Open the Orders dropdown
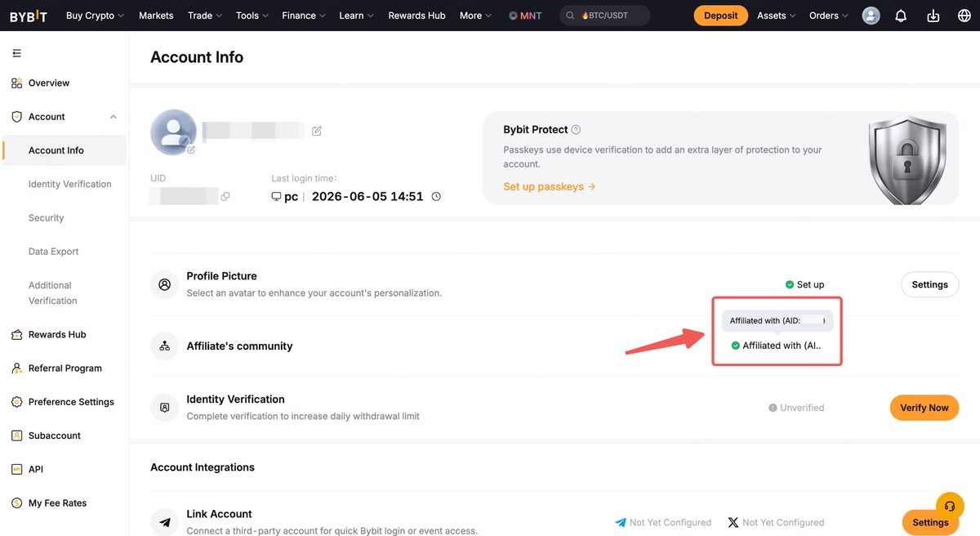The height and width of the screenshot is (536, 980). tap(829, 16)
